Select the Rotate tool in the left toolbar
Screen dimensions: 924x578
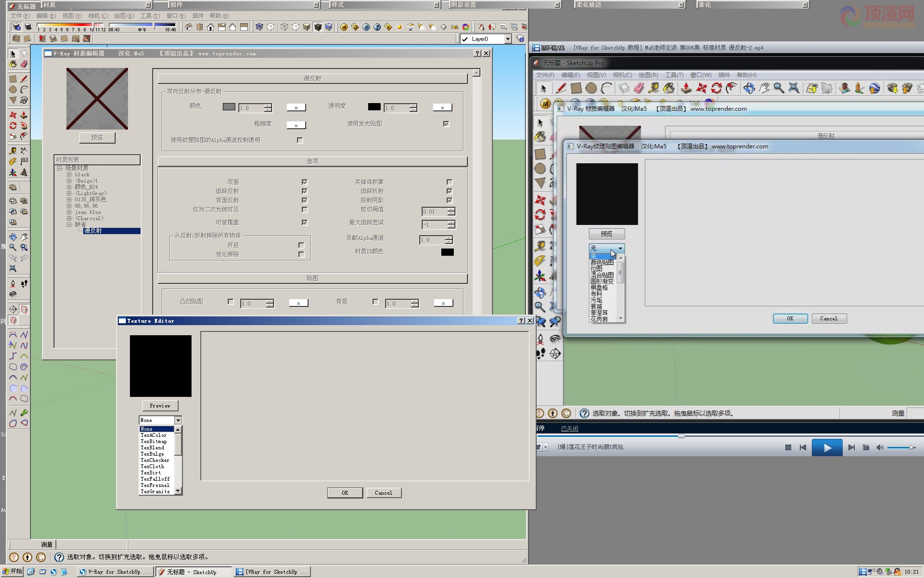tap(13, 126)
